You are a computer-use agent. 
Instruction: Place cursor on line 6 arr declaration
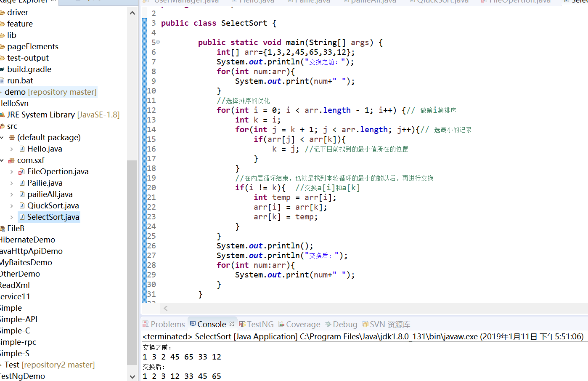point(286,52)
